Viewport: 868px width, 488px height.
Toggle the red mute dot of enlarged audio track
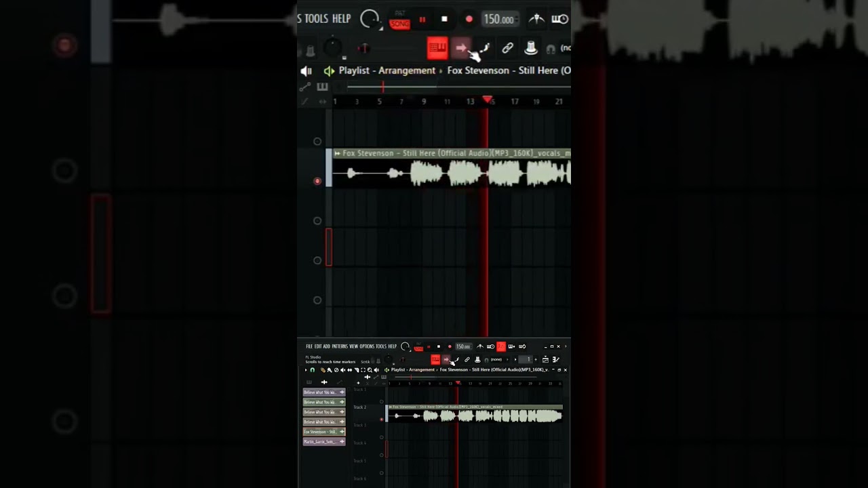point(317,181)
